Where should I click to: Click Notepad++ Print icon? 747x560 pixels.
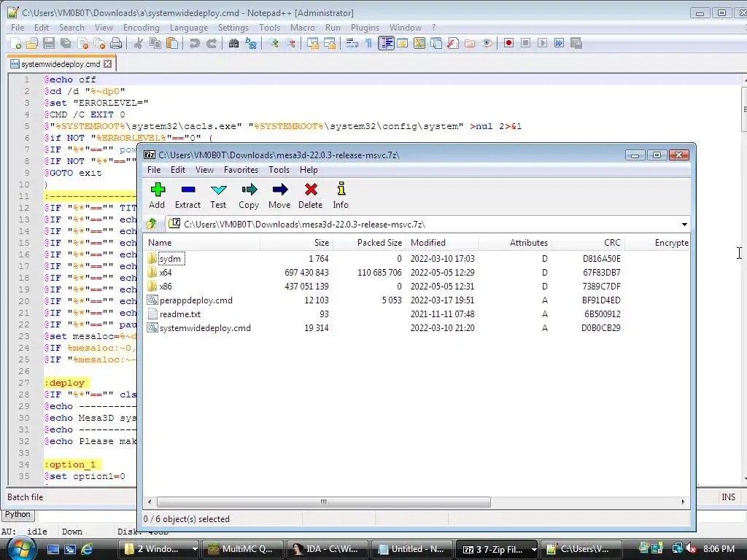click(x=116, y=44)
